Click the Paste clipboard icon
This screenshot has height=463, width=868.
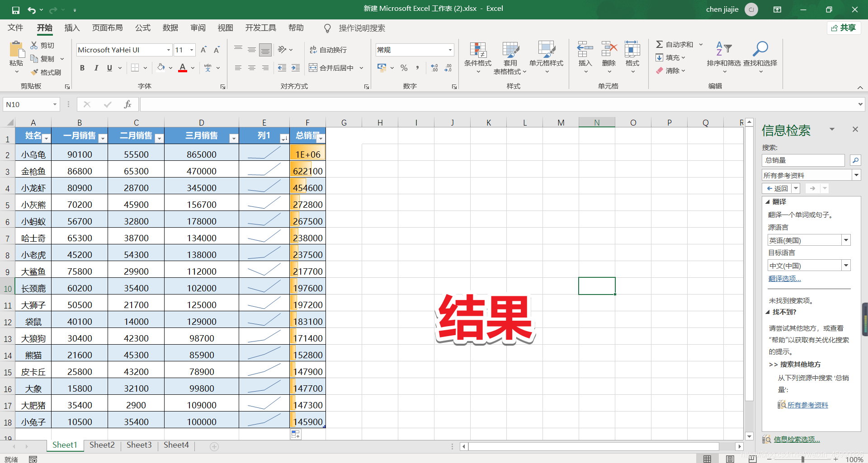17,50
